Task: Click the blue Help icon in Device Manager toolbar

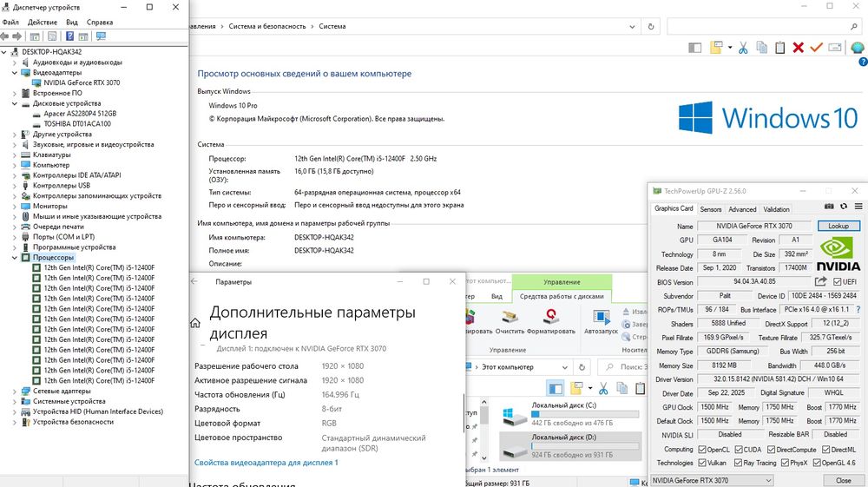Action: click(69, 36)
